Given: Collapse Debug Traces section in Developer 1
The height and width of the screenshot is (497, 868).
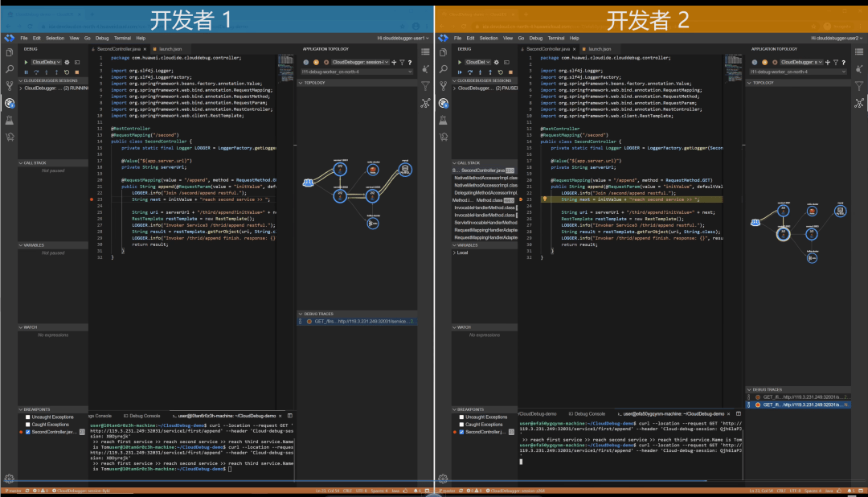Looking at the screenshot, I should (x=357, y=314).
